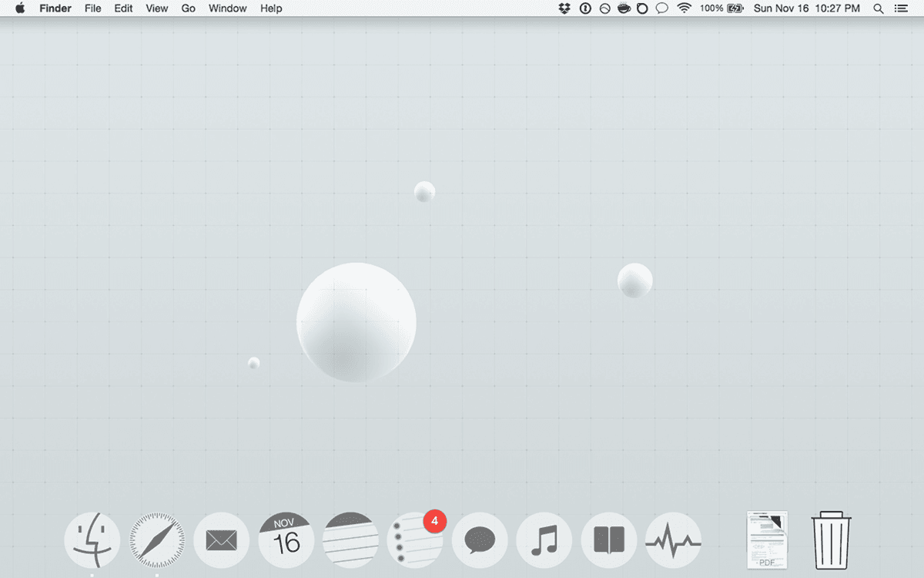This screenshot has height=578, width=924.
Task: Open the Window menu
Action: coord(228,8)
